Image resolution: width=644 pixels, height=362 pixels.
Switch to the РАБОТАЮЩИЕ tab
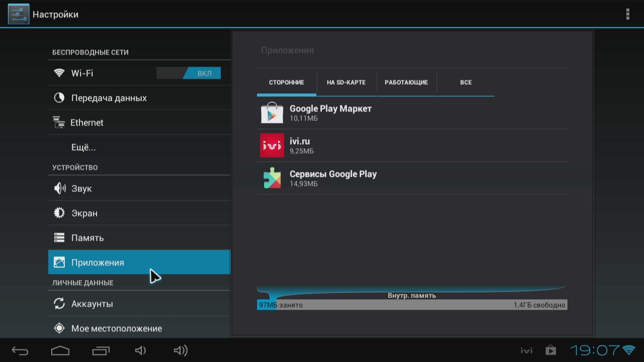[406, 82]
